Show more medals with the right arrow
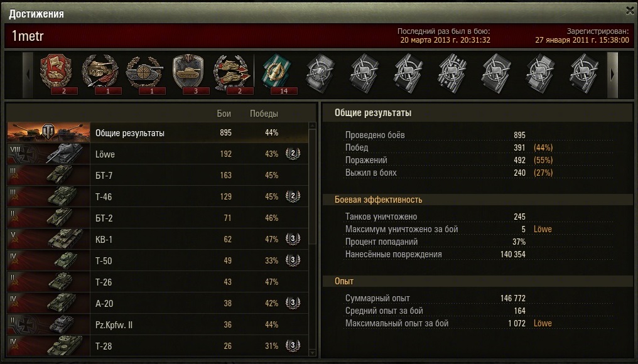The height and width of the screenshot is (364, 638). coord(612,75)
